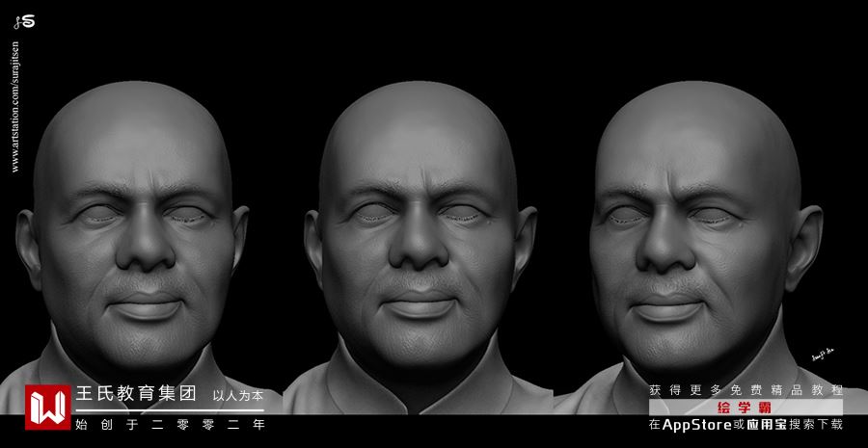Click the 始创于二零零二年 text
Image resolution: width=868 pixels, height=448 pixels.
pos(171,424)
